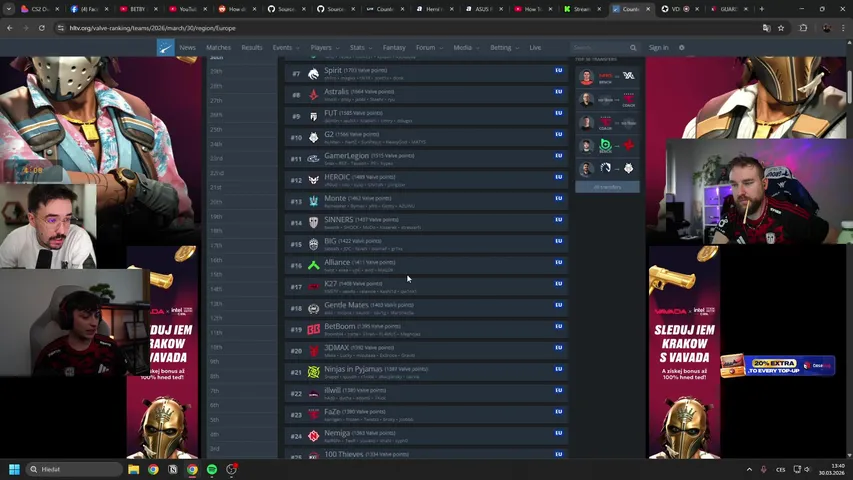Click the BIG team logo

coord(313,244)
